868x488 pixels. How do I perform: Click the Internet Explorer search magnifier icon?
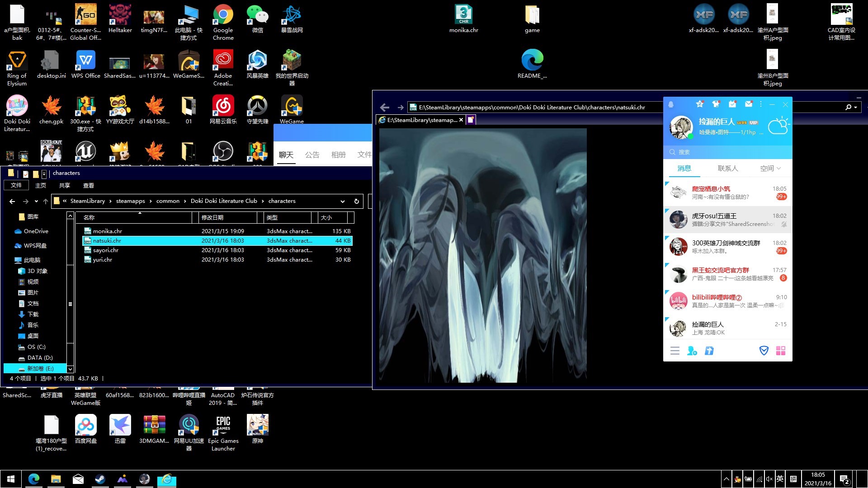click(849, 107)
